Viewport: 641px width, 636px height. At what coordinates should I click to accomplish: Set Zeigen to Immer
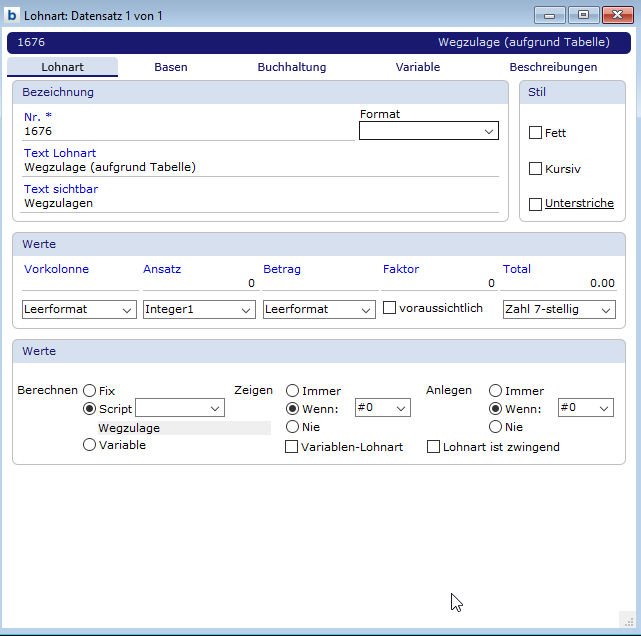[x=293, y=391]
